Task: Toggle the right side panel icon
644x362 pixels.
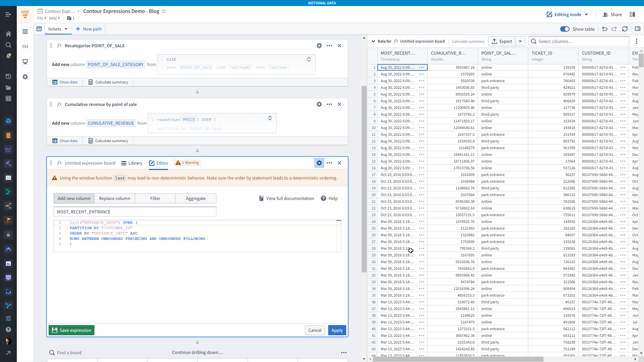Action: 638,29
